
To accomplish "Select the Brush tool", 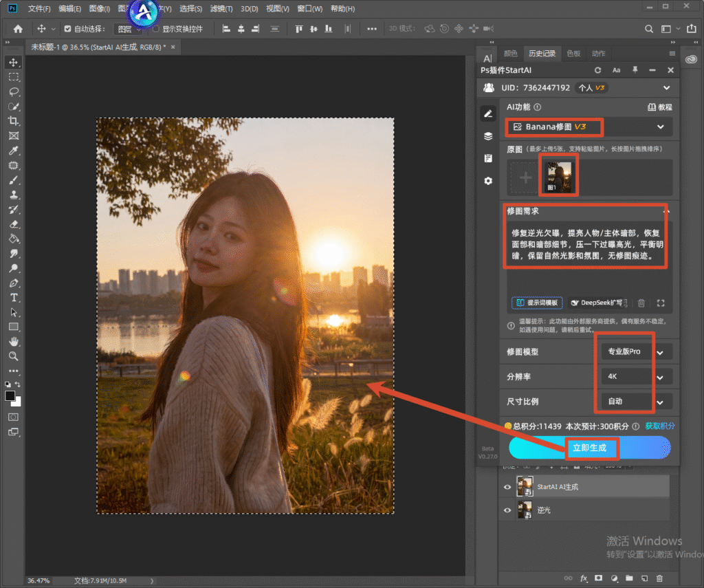I will coord(14,181).
